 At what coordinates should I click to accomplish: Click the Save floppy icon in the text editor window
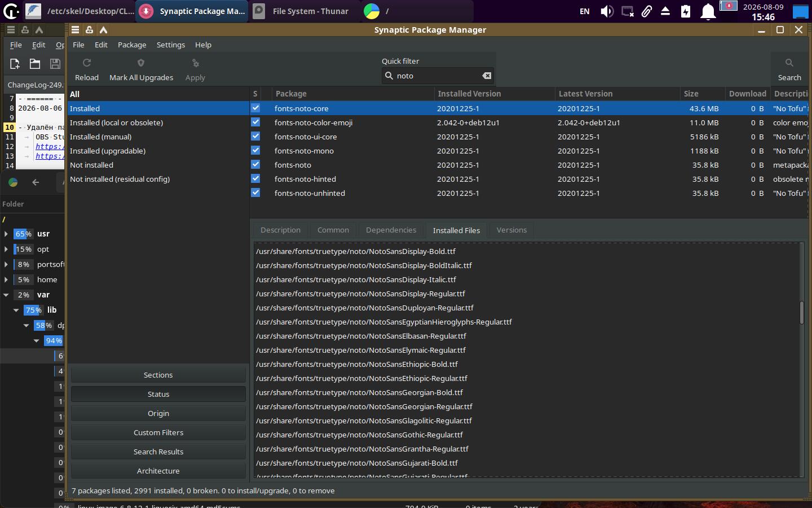coord(55,64)
